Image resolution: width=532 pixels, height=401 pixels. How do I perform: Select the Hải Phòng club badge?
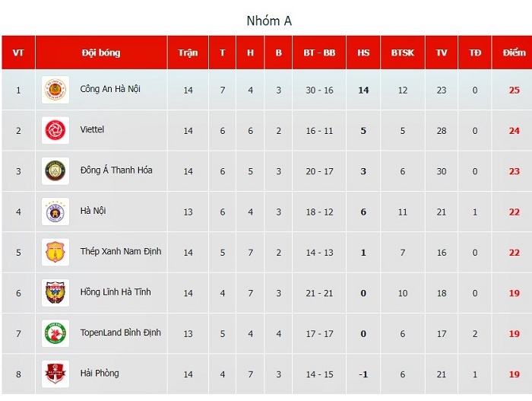[55, 374]
